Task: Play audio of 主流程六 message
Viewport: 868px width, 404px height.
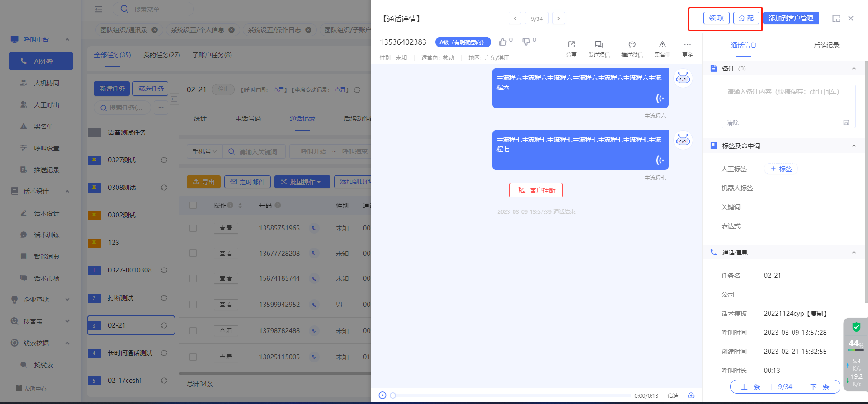Action: click(x=660, y=99)
